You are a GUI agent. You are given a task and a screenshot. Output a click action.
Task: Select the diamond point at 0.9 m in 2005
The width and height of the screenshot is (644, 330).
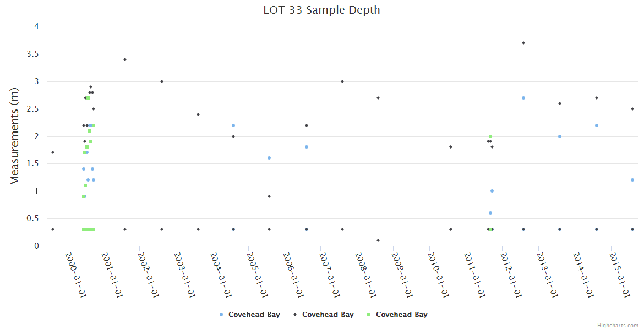[x=269, y=196]
